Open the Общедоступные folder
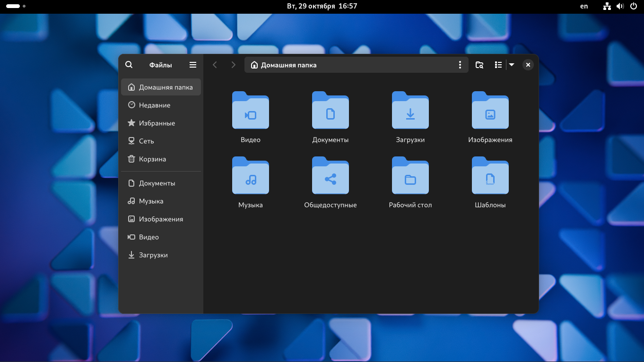 [330, 183]
